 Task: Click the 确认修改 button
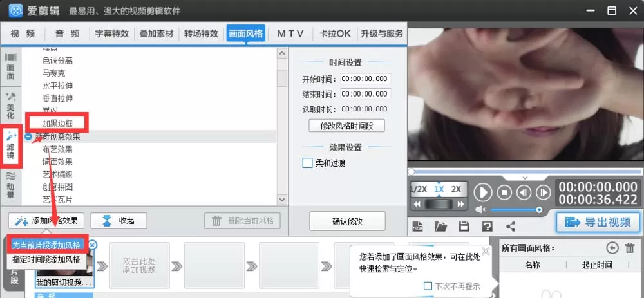[x=348, y=221]
